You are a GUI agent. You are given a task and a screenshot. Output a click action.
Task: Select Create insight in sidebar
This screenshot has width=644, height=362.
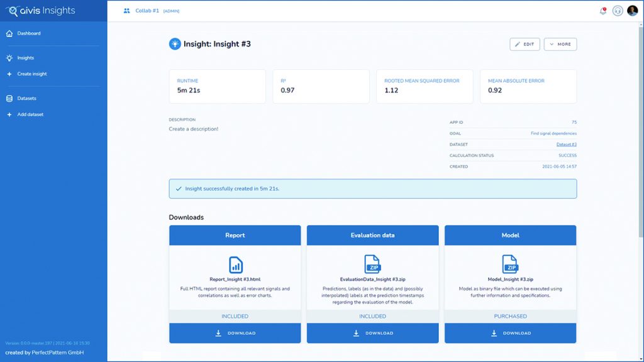point(32,74)
